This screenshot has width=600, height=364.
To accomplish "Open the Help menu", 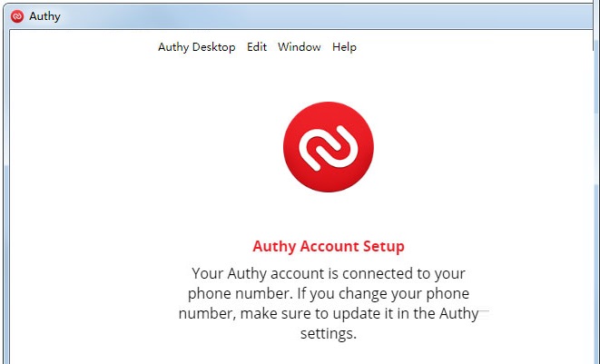I will click(344, 47).
